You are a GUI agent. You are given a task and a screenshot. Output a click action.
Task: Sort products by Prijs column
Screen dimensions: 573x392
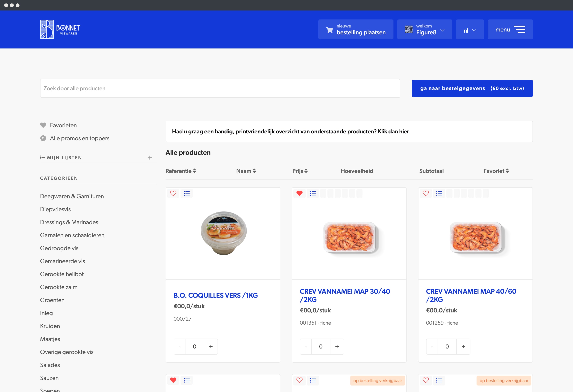(x=300, y=171)
